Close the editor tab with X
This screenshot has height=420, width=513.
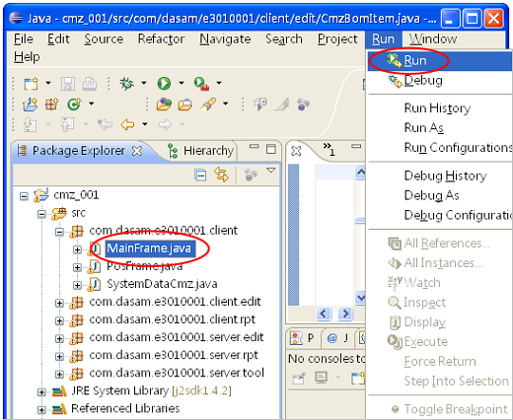296,151
